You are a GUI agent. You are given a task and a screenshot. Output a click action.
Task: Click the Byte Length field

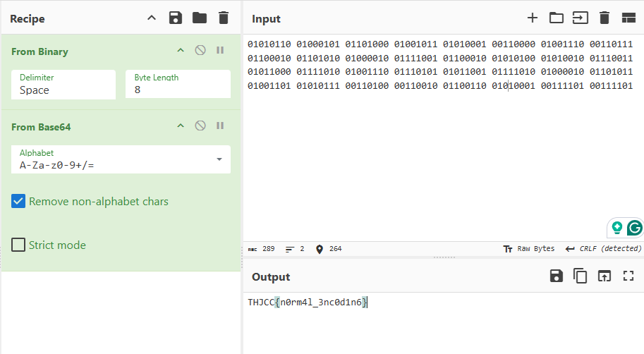tap(178, 84)
